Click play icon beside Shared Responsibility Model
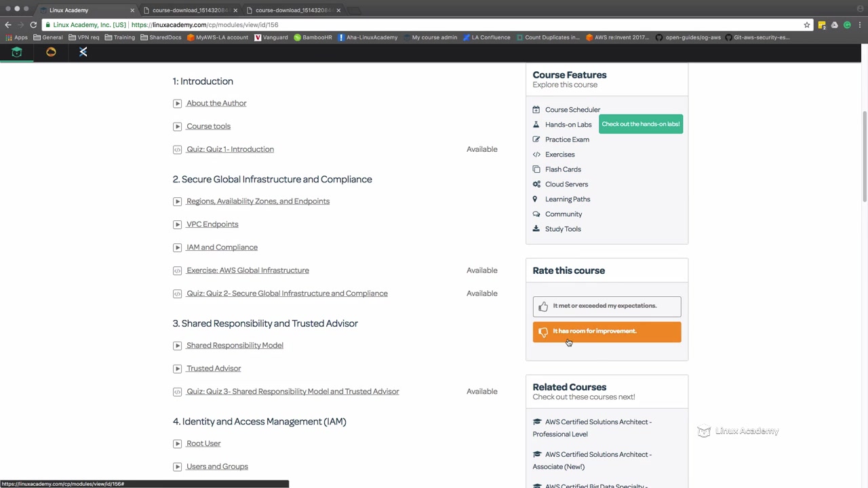 177,346
